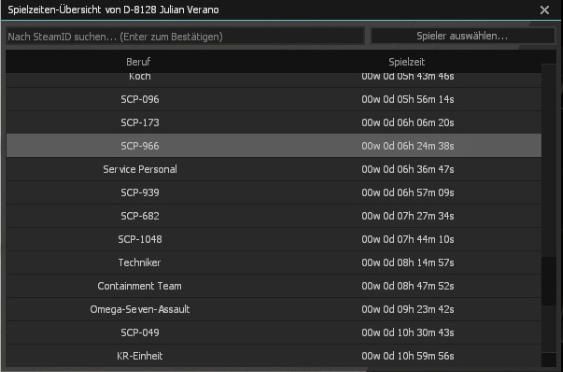Focus the SteamID search field

pos(185,37)
